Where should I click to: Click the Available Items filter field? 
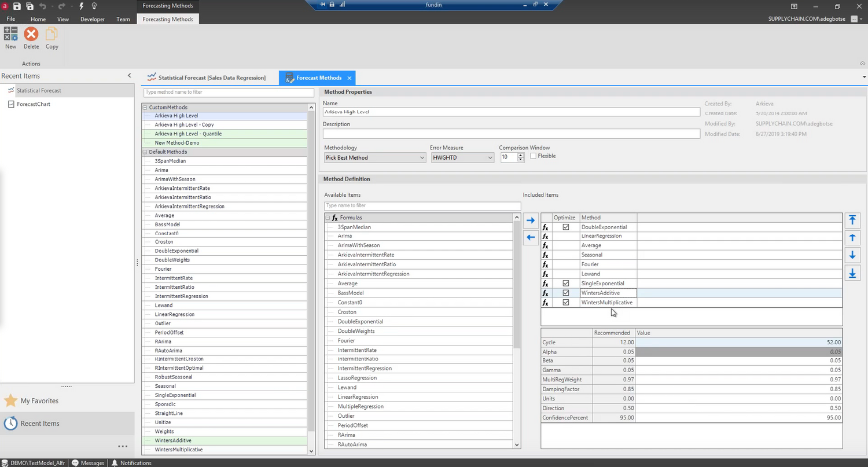(x=422, y=205)
